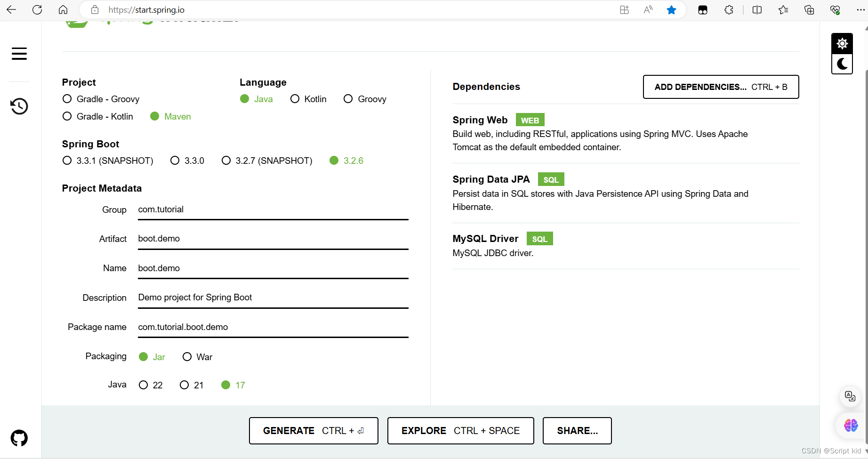Toggle the blue favorite star for this page
The width and height of the screenshot is (868, 459).
tap(671, 10)
